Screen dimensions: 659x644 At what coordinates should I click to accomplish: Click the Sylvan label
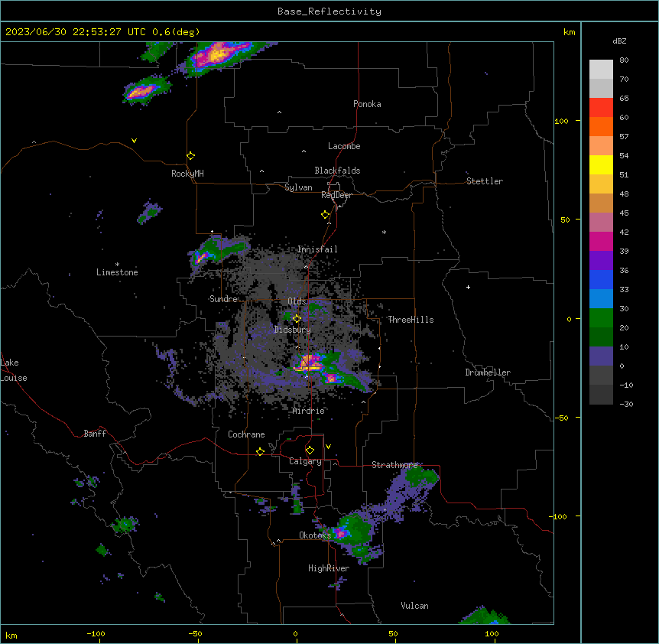tap(298, 187)
